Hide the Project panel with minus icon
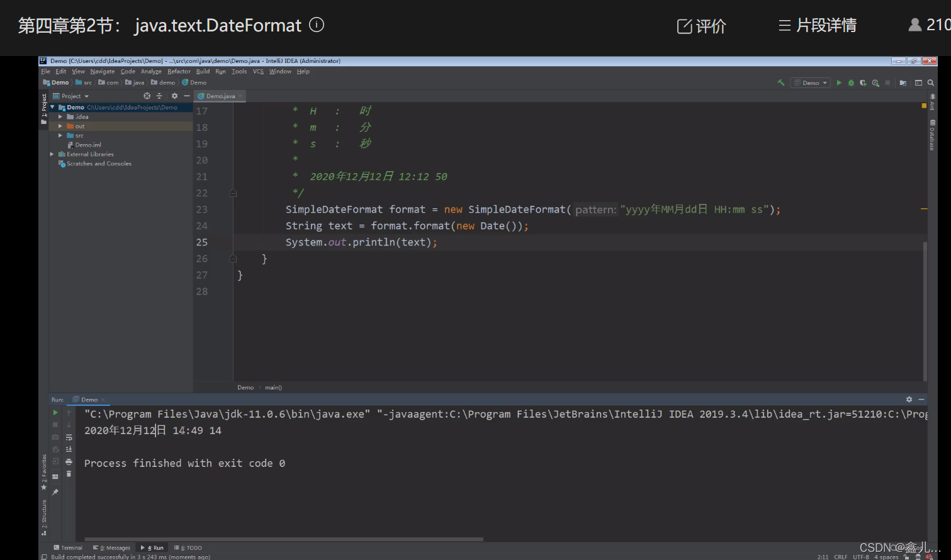The image size is (951, 560). (187, 96)
